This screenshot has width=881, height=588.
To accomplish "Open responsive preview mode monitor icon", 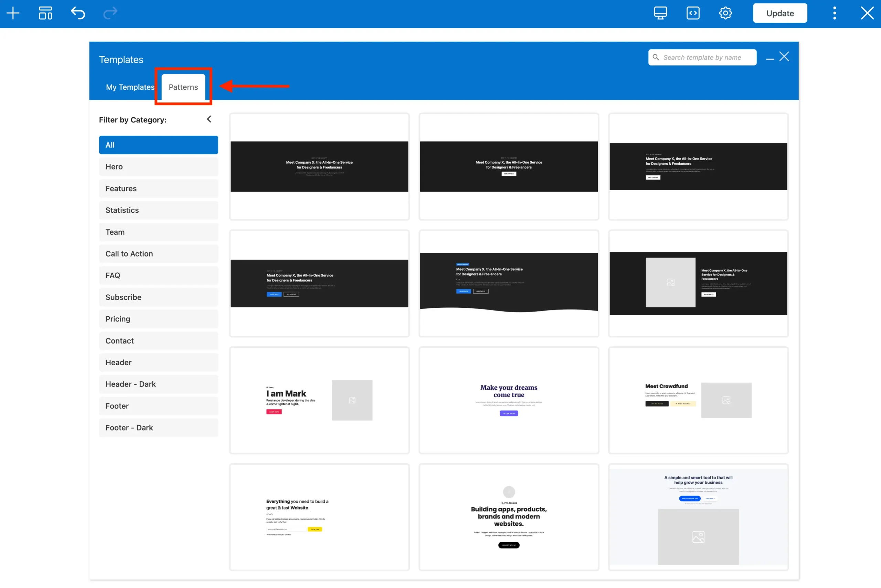I will coord(660,13).
